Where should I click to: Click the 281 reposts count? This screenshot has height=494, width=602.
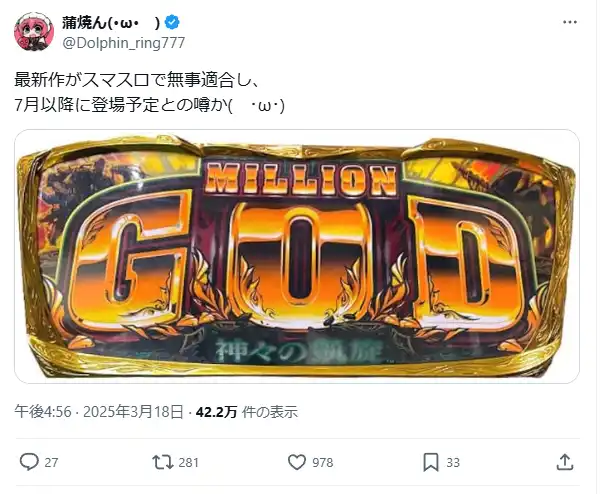[x=189, y=463]
